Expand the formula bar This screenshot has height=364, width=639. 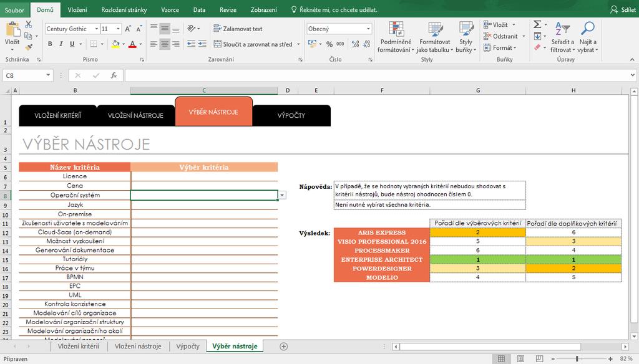coord(633,75)
